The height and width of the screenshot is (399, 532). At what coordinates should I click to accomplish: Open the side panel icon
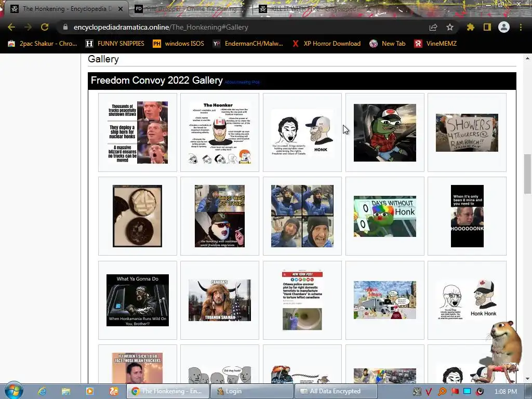(487, 27)
